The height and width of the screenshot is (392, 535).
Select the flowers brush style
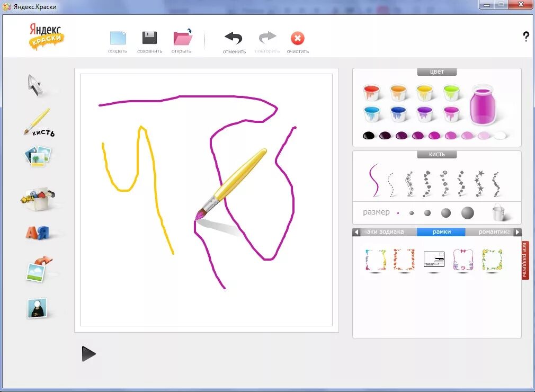(444, 183)
